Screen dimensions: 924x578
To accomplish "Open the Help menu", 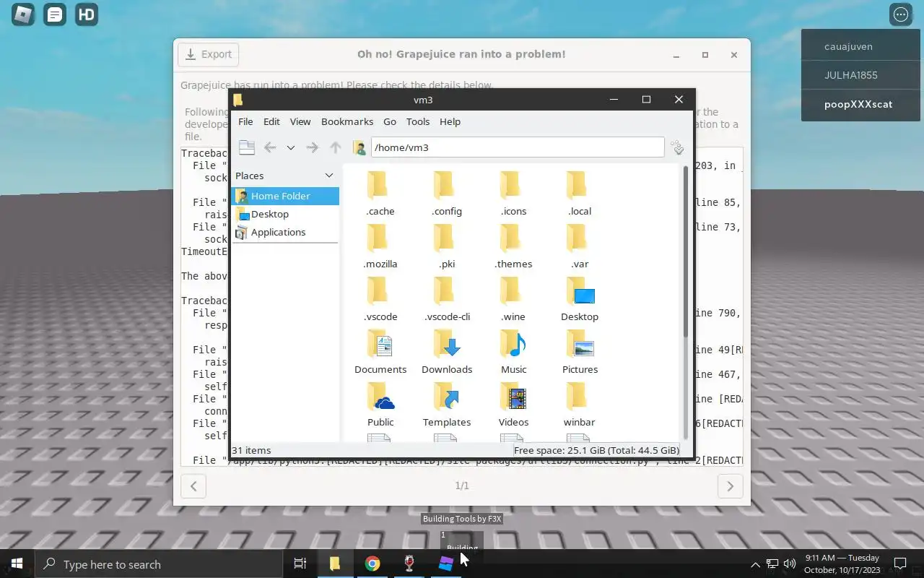I will (x=450, y=121).
